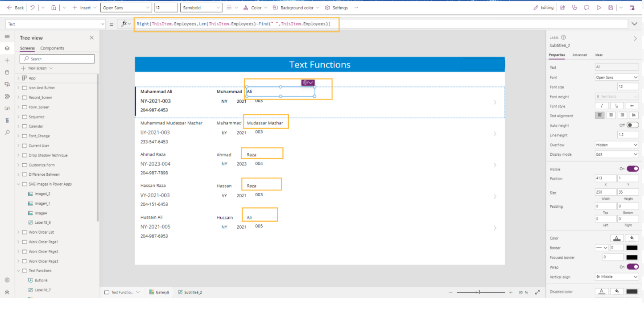
Task: Click New screen in Tree view
Action: coord(37,68)
